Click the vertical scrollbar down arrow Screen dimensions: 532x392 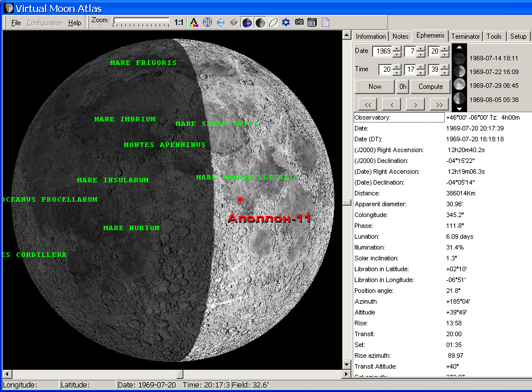pyautogui.click(x=346, y=365)
